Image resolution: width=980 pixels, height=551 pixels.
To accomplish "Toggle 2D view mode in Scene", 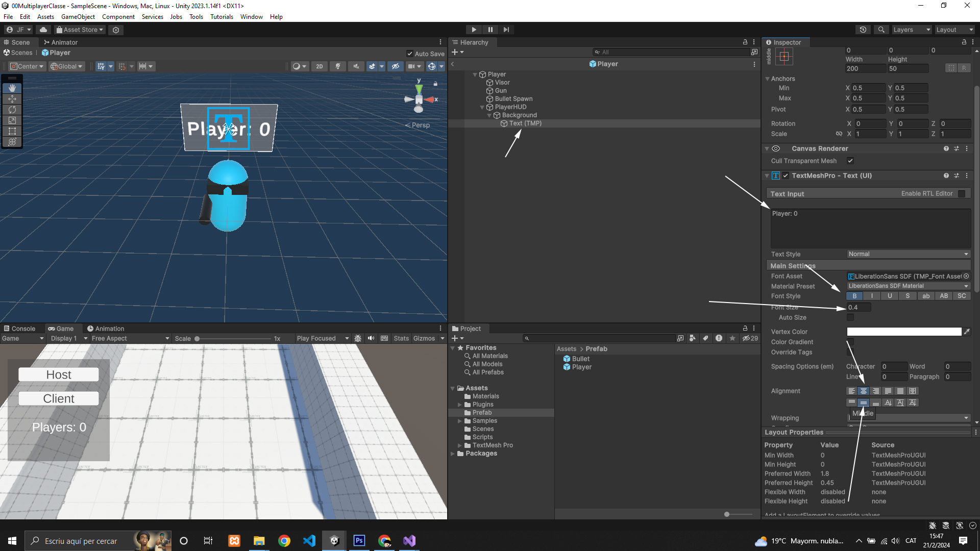I will pyautogui.click(x=319, y=66).
